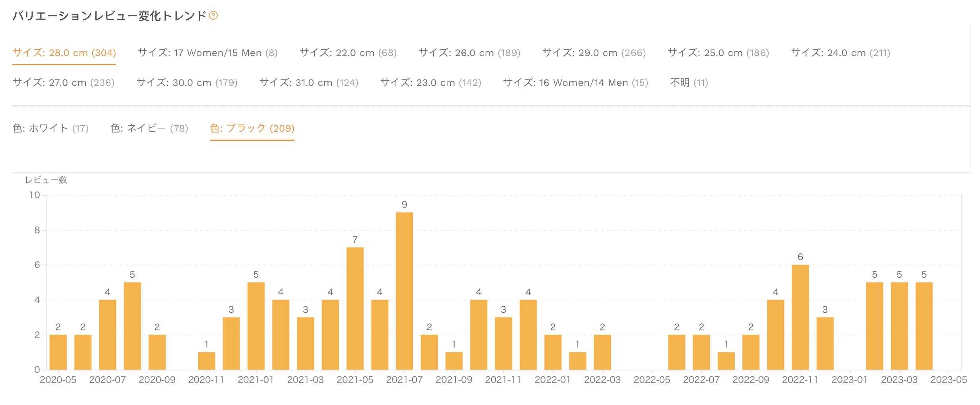Click the 2023-01 x-axis label
The width and height of the screenshot is (980, 405).
click(850, 380)
